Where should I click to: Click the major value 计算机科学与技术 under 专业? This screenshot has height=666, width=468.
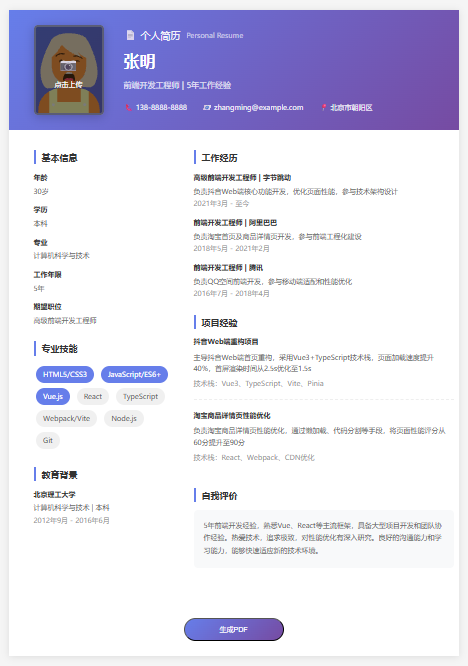(62, 255)
